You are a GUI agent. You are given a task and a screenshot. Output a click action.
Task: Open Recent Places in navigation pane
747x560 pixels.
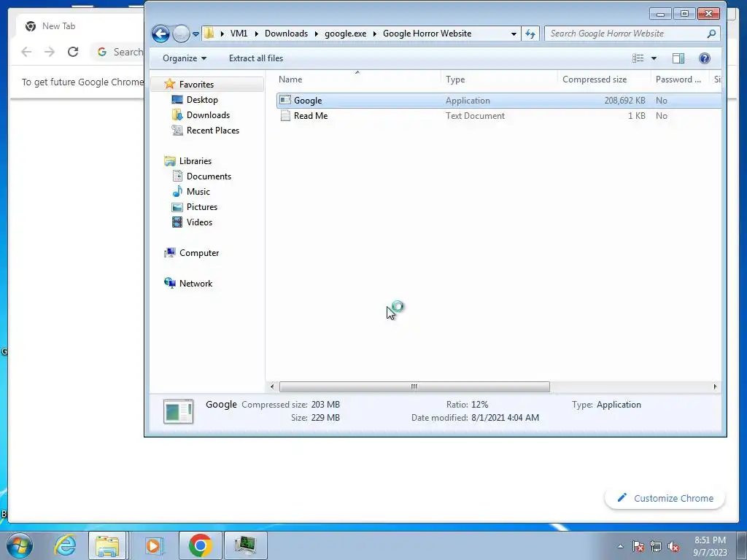(213, 130)
